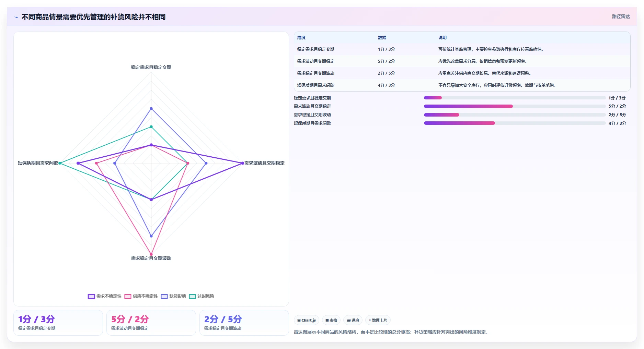Click the Chart.js chip
The height and width of the screenshot is (349, 644).
pos(307,320)
